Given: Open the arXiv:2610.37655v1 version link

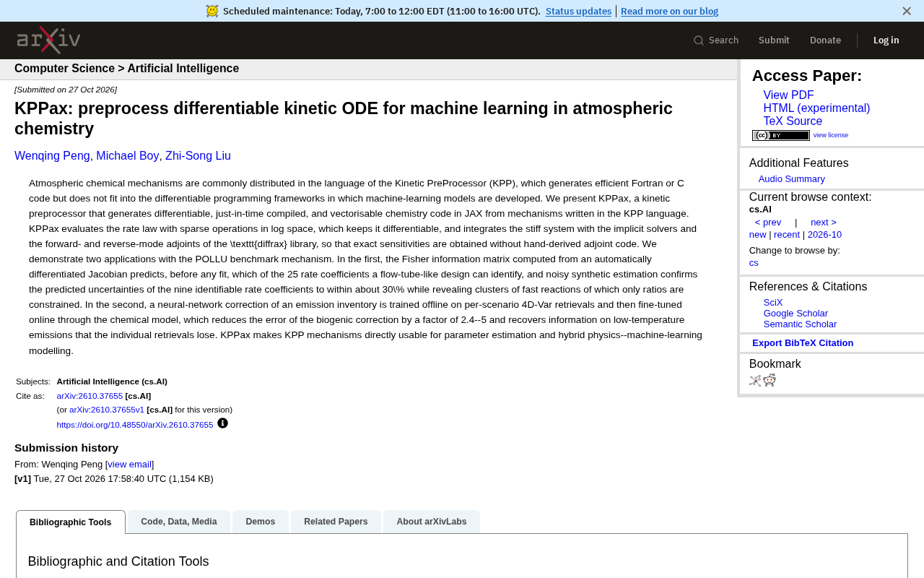Looking at the screenshot, I should pos(107,410).
